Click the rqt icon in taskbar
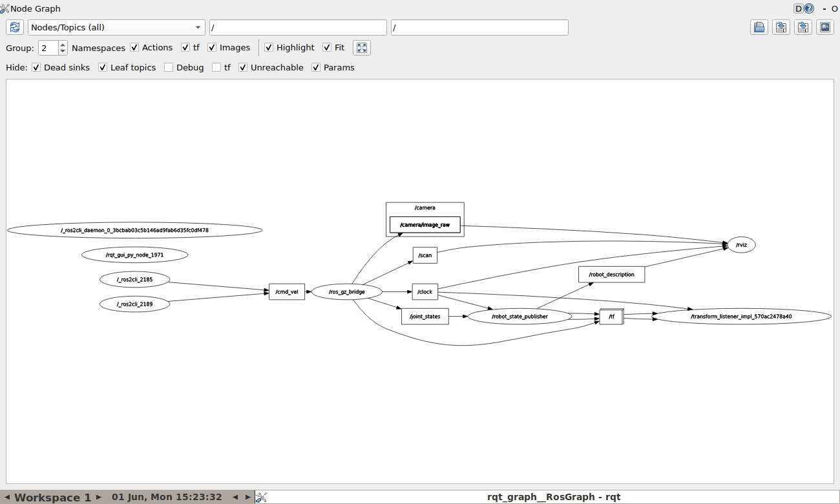The image size is (840, 504). pyautogui.click(x=261, y=497)
